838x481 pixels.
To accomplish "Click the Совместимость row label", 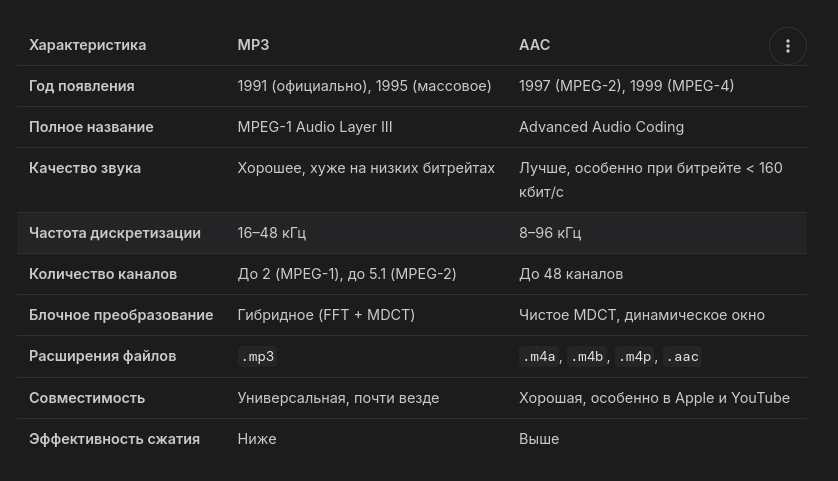I will coord(87,398).
